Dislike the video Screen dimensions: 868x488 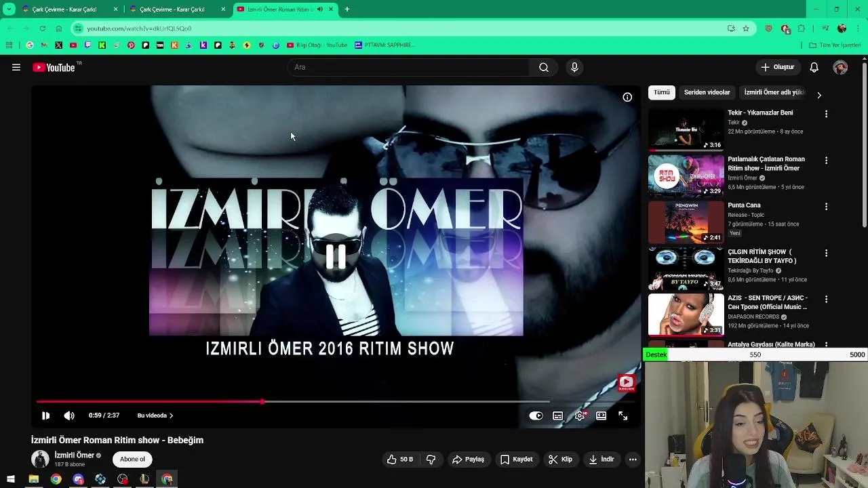(431, 460)
